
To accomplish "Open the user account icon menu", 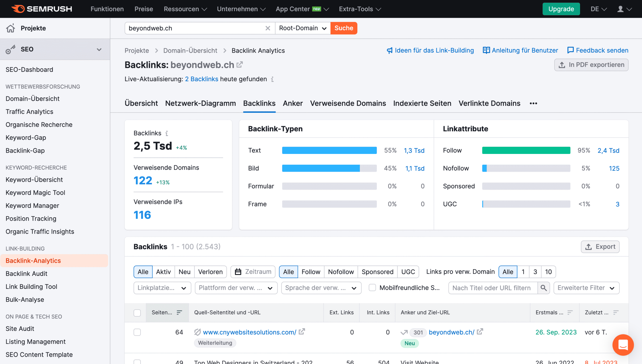I will tap(624, 9).
